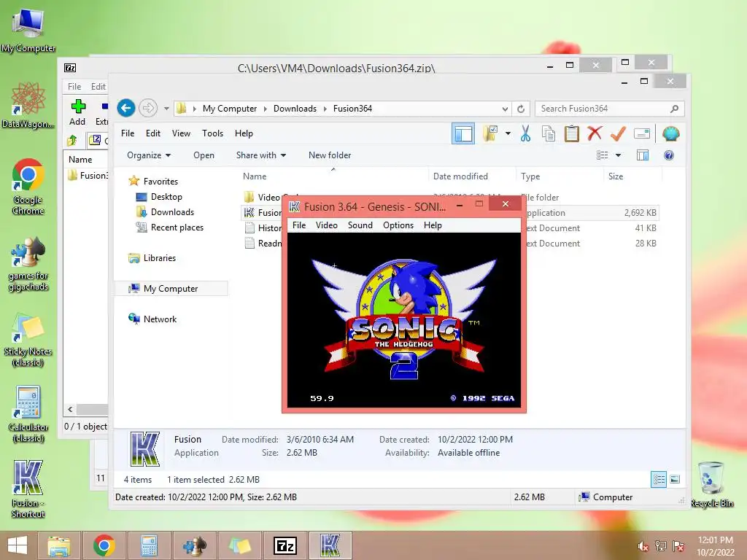The width and height of the screenshot is (747, 560).
Task: Click the 7-Zip horizontal scrollbar left arrow
Action: pyautogui.click(x=71, y=409)
